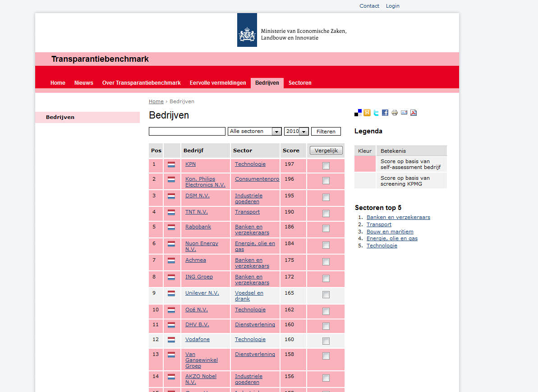Open the KPN company link

(x=190, y=164)
